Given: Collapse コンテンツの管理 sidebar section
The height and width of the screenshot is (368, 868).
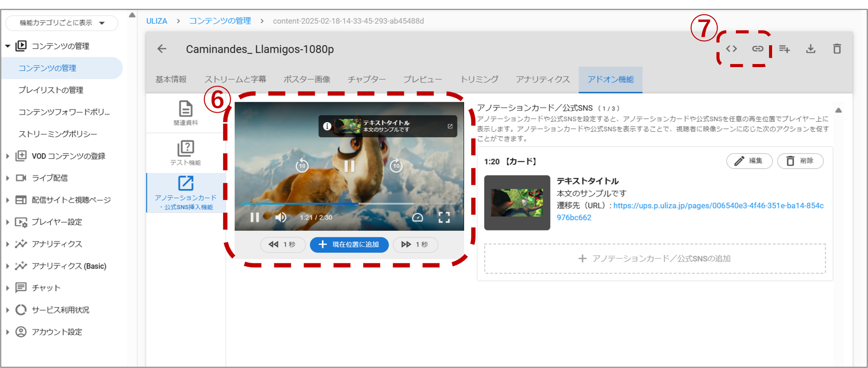Looking at the screenshot, I should pos(7,46).
